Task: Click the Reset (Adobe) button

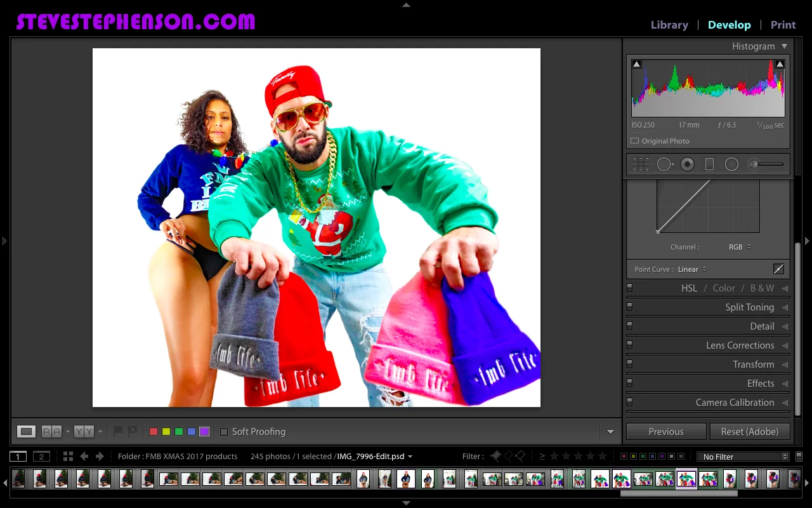Action: coord(749,432)
